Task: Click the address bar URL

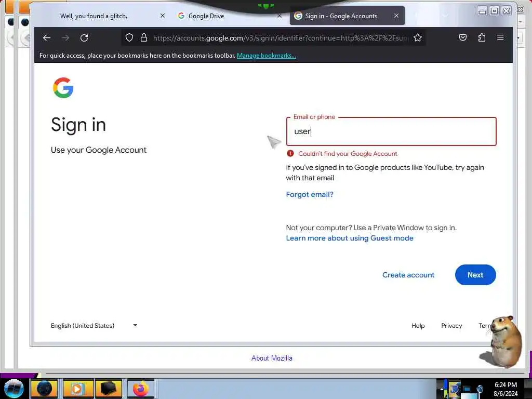Action: click(x=280, y=38)
